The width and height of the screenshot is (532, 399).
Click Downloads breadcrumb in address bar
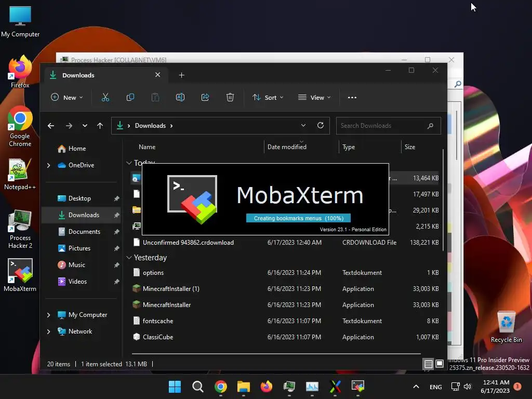click(x=150, y=126)
